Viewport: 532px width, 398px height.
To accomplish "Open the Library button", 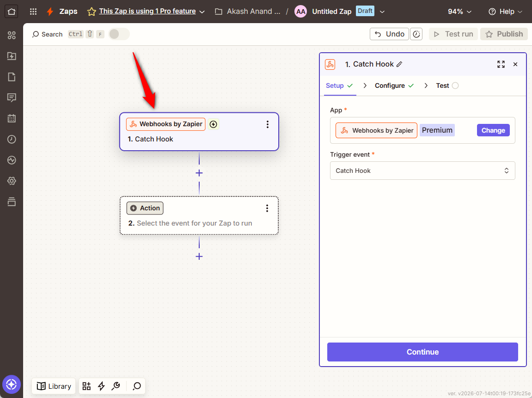I will click(54, 386).
